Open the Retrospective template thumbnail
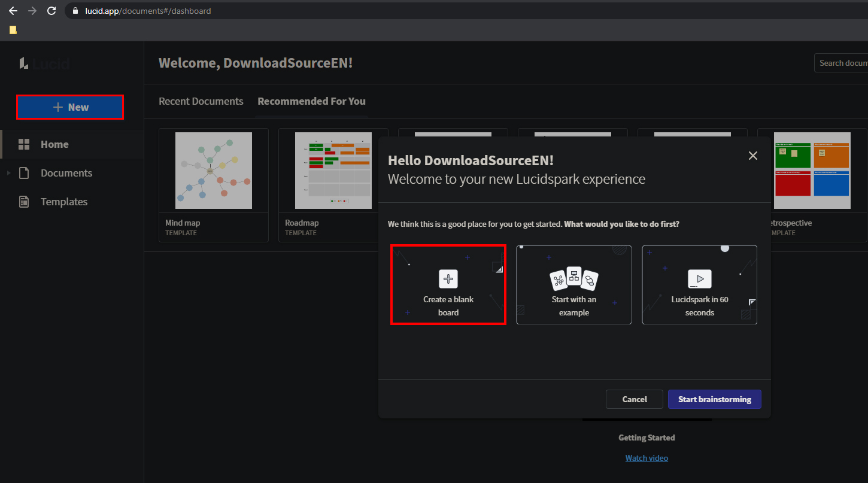 (x=812, y=171)
